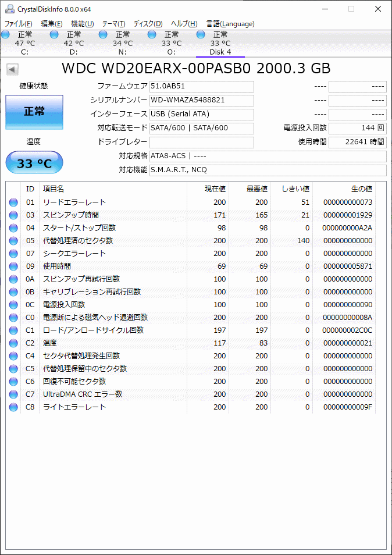This screenshot has width=392, height=555.
Task: Open the テーマ(T) menu
Action: tap(113, 24)
